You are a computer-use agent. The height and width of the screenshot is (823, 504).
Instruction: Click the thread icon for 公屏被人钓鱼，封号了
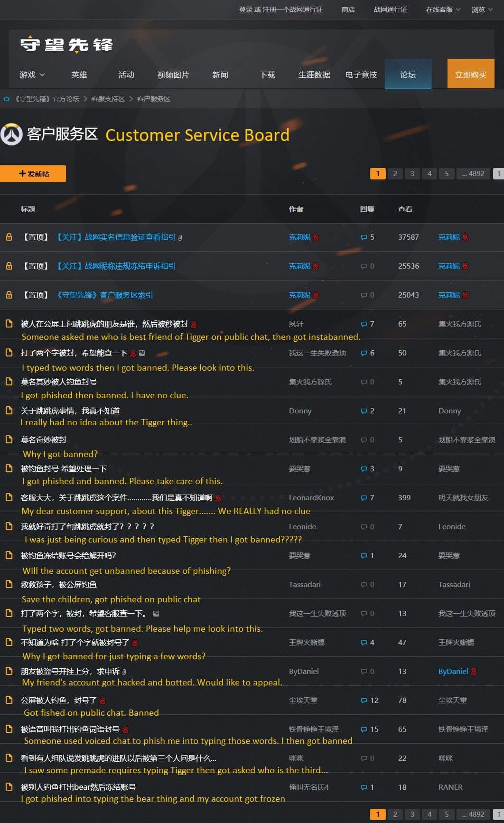[9, 700]
